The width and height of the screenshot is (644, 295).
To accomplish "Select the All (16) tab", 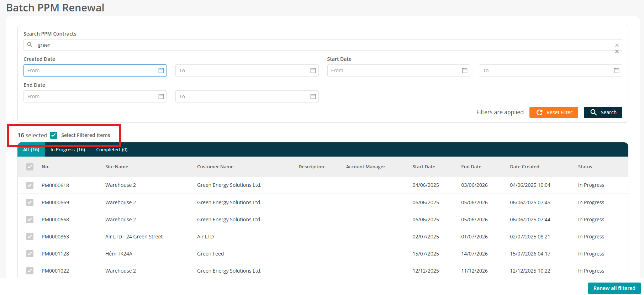I will (31, 150).
